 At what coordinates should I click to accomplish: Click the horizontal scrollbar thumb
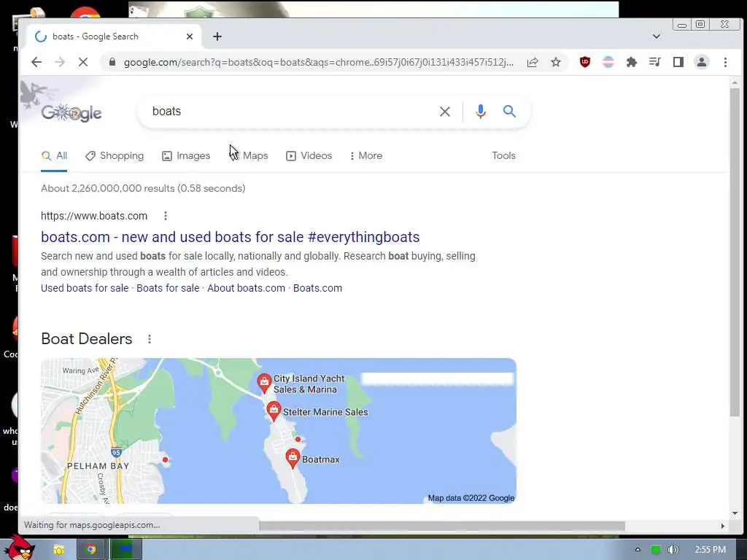point(441,526)
